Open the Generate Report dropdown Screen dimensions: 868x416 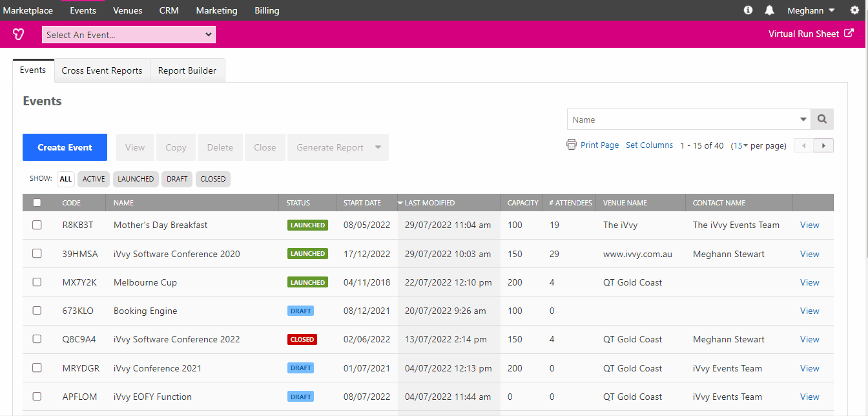pyautogui.click(x=338, y=147)
